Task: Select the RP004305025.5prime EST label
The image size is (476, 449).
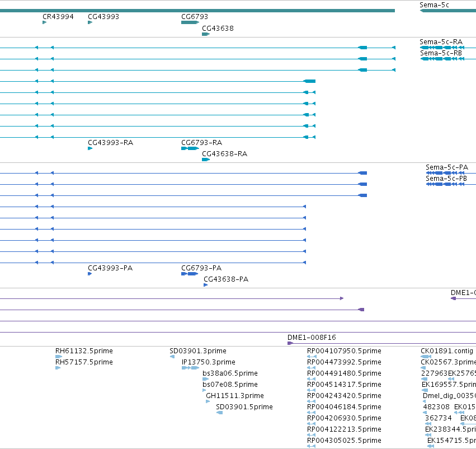Action: pos(344,441)
